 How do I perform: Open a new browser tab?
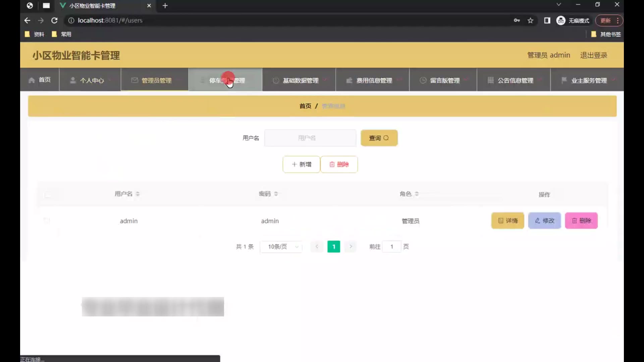pyautogui.click(x=165, y=6)
